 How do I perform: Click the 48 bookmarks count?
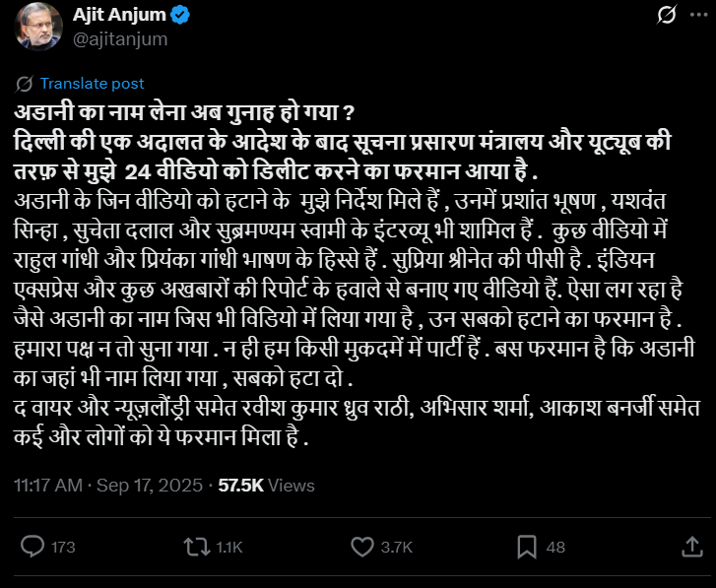tap(555, 547)
